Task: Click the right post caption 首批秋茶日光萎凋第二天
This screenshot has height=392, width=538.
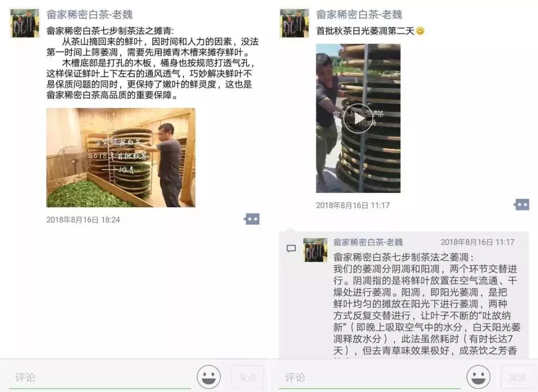Action: point(366,31)
